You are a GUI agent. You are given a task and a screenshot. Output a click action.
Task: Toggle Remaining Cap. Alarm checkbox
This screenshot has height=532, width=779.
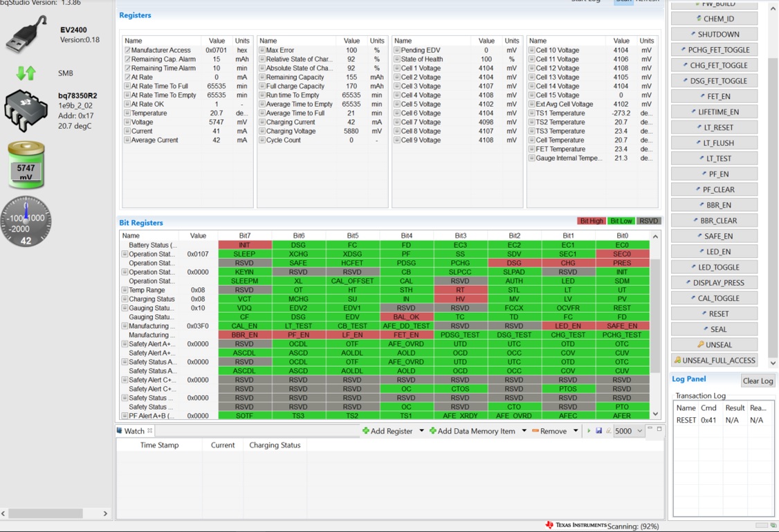pos(127,59)
